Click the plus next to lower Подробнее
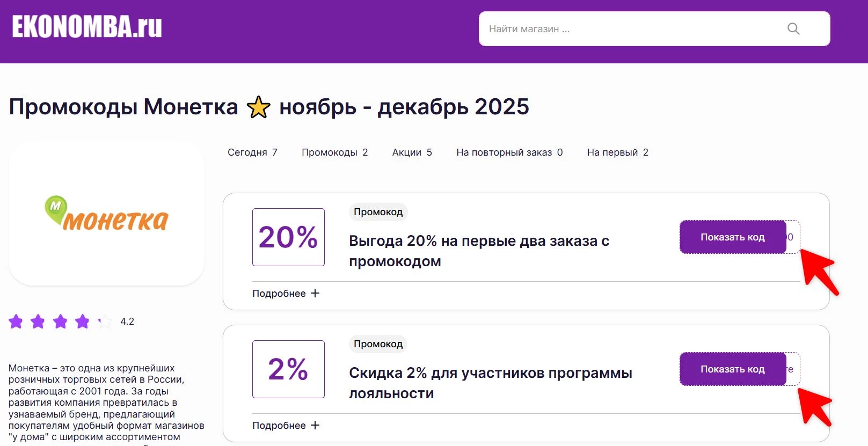The width and height of the screenshot is (868, 446). coord(315,425)
